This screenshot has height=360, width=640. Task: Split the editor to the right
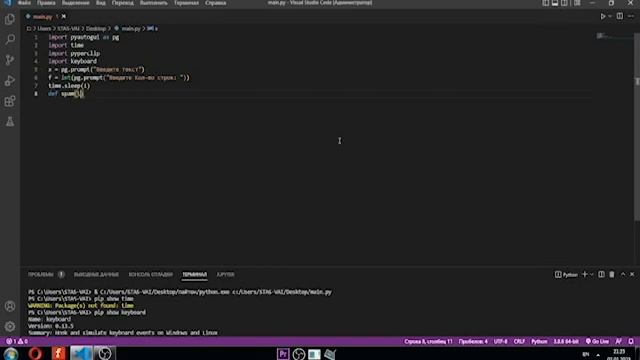[620, 16]
